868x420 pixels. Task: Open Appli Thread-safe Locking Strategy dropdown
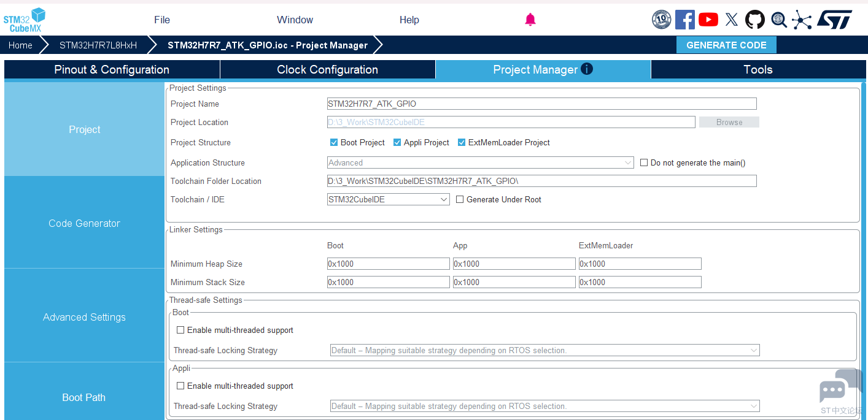click(x=545, y=406)
